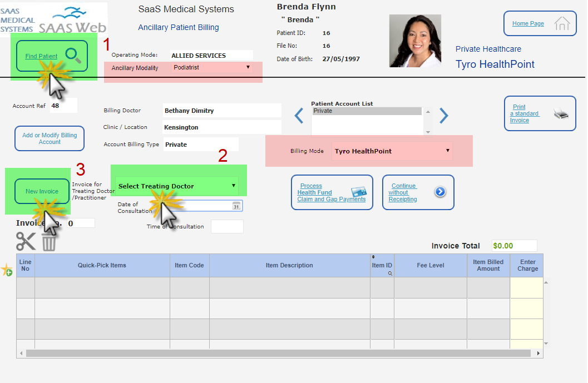588x383 pixels.
Task: Click the Billing Doctor field
Action: tap(222, 111)
